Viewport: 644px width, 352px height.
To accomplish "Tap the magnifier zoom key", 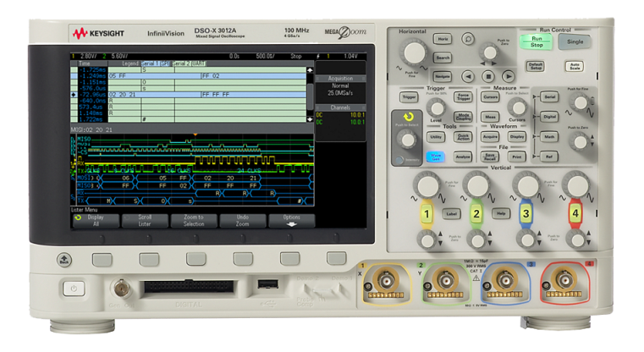I will [467, 39].
